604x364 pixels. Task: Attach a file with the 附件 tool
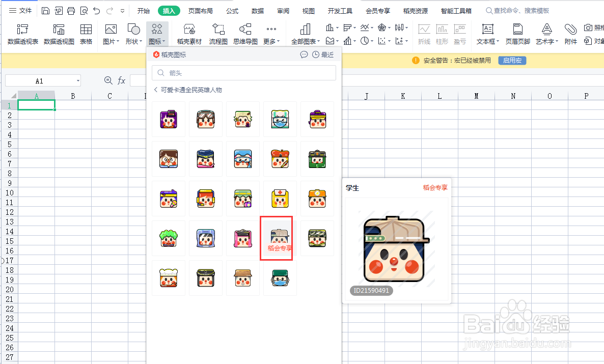pos(570,34)
